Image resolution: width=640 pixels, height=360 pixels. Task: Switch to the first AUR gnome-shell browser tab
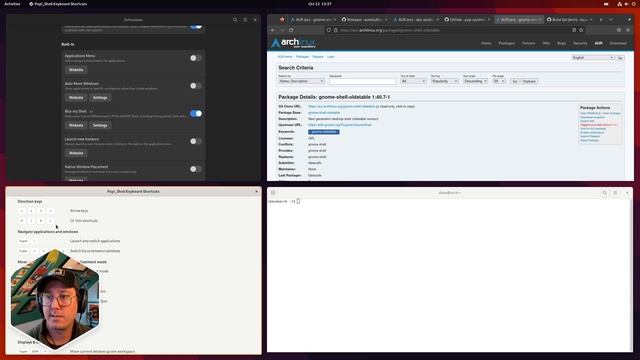(313, 20)
